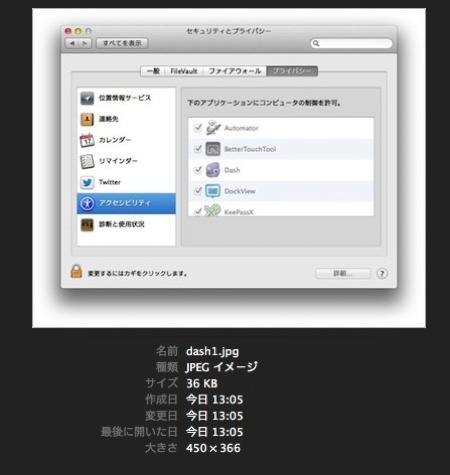The width and height of the screenshot is (450, 475).
Task: Switch to the FileVault tab
Action: coord(184,71)
